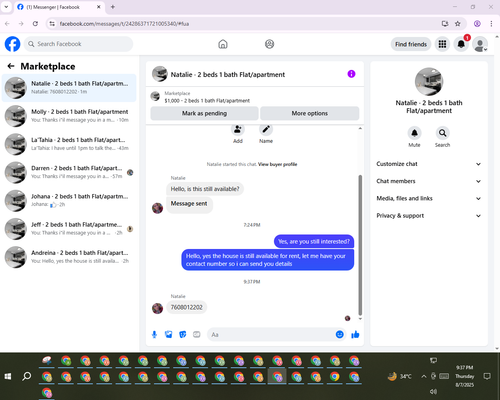This screenshot has width=500, height=400.
Task: Mute the chat with bell icon
Action: 414,133
